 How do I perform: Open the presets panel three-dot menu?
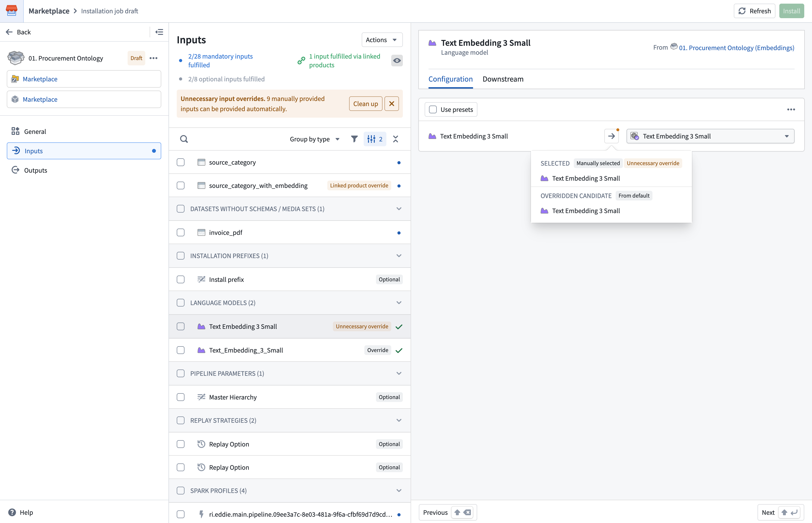click(x=791, y=109)
